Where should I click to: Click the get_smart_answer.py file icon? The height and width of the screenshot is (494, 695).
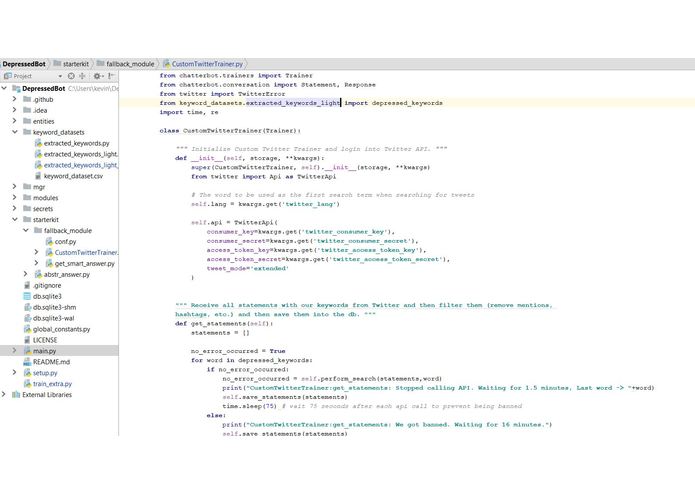point(49,263)
